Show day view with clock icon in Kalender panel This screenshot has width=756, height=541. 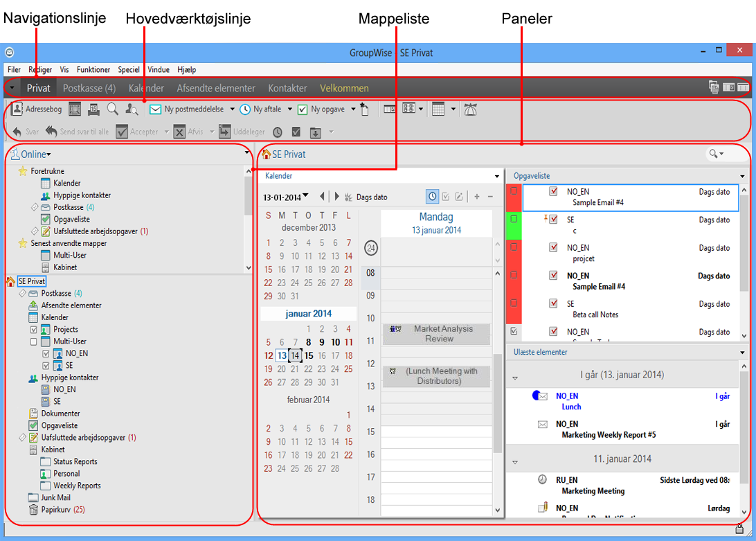(x=433, y=197)
